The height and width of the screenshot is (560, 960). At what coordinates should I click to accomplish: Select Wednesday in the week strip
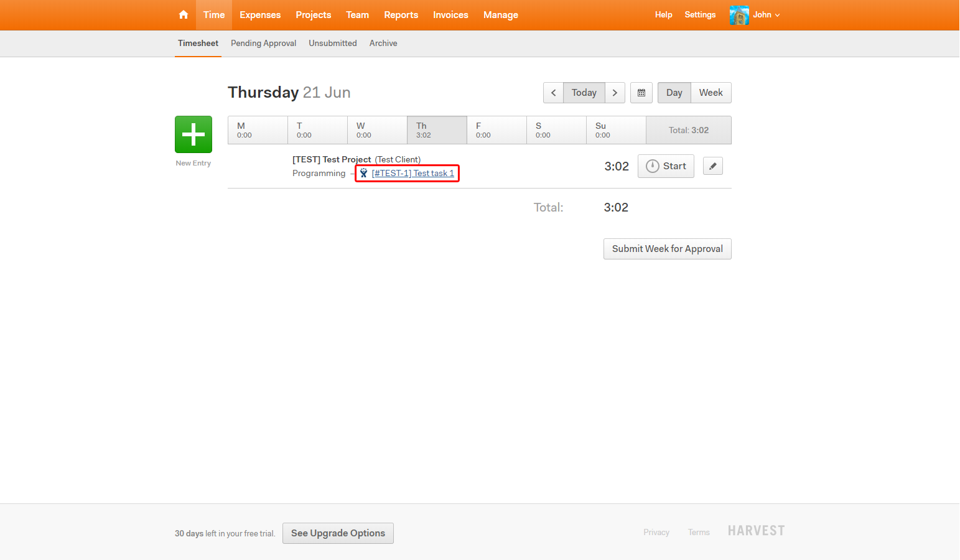coord(377,130)
